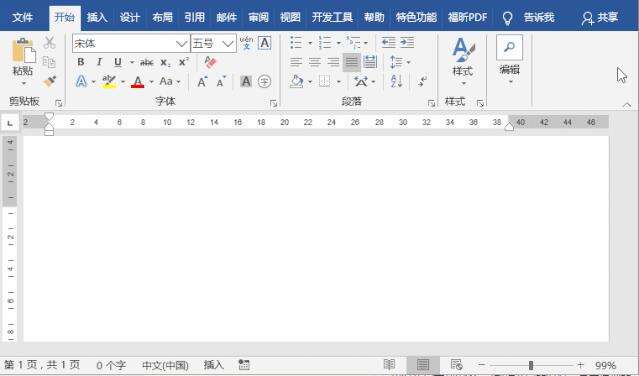The width and height of the screenshot is (639, 376).
Task: Show paragraph marks icon
Action: 423,81
